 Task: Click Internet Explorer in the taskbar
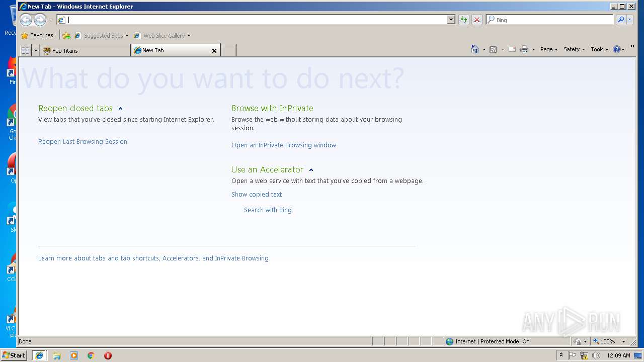click(x=39, y=355)
